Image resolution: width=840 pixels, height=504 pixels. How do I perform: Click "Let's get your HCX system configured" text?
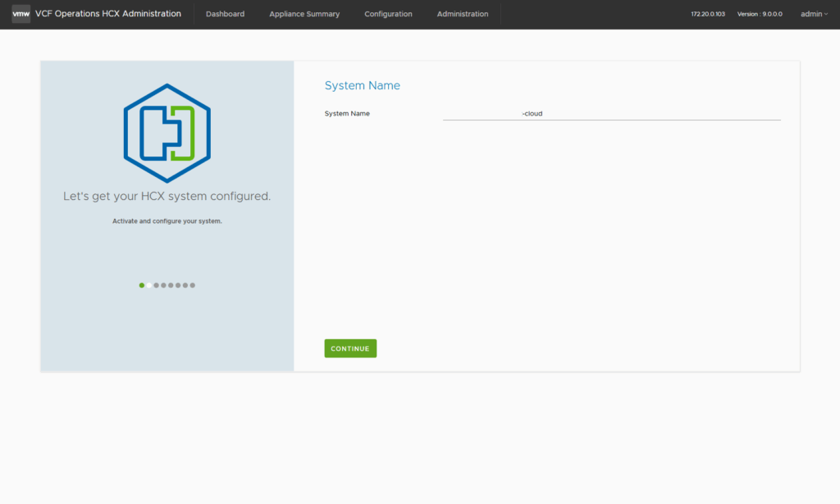click(167, 197)
